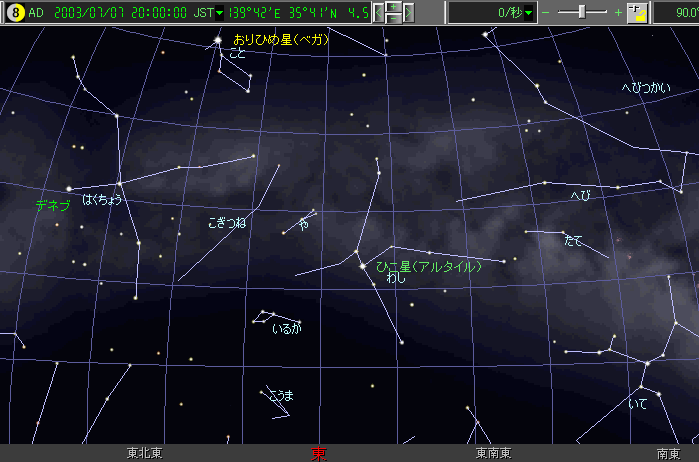Select the 東南東 direction label
Screen dimensions: 699x462
point(493,453)
